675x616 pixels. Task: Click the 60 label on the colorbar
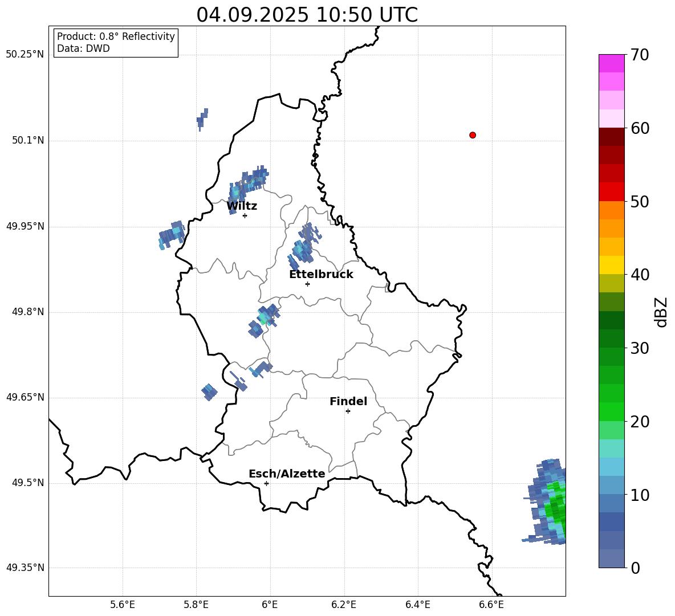tap(640, 128)
